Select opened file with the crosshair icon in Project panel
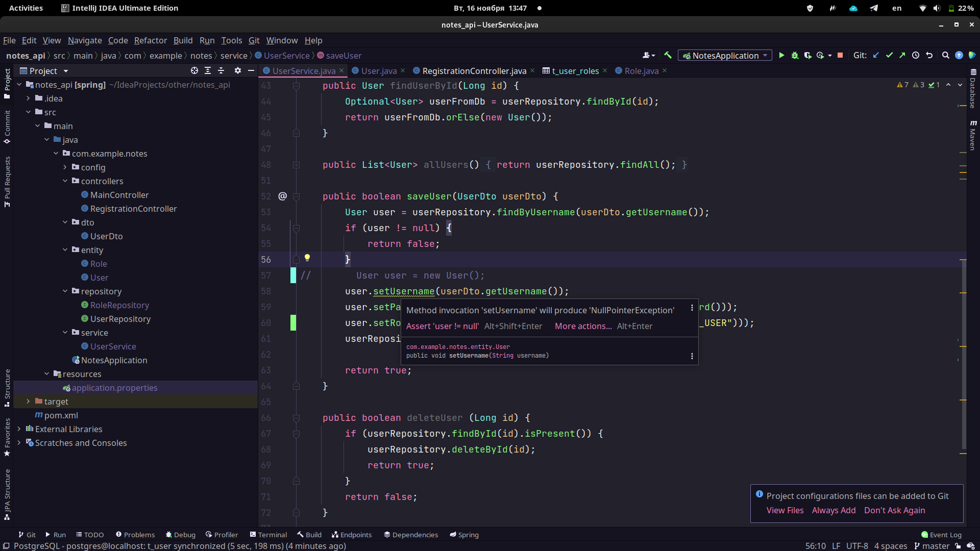Image resolution: width=980 pixels, height=551 pixels. tap(194, 70)
